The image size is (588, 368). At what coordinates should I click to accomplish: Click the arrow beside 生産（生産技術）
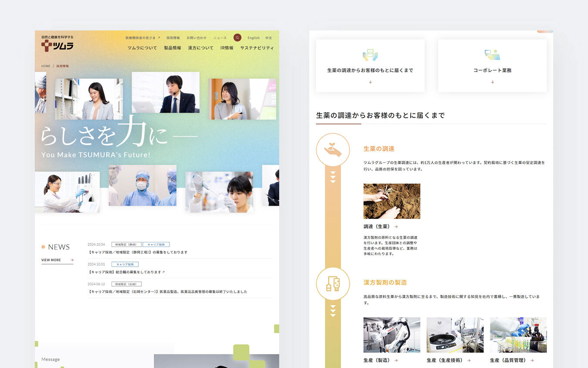(468, 360)
